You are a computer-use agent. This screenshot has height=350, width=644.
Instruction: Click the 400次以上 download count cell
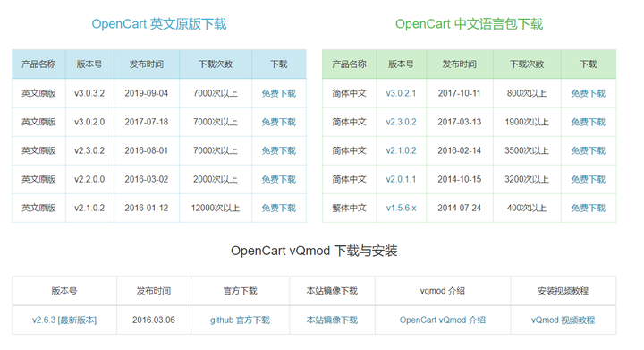click(527, 209)
